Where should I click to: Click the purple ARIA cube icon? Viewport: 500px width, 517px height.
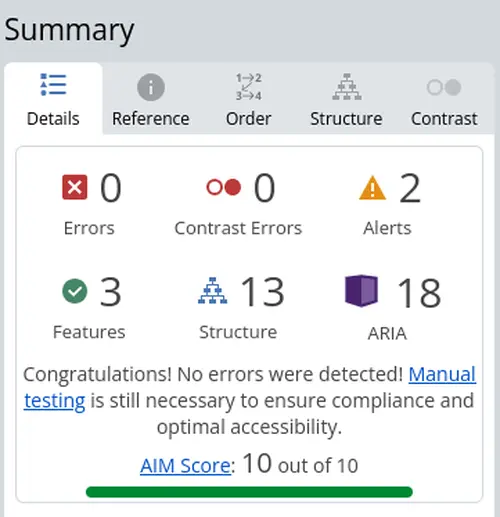coord(361,290)
